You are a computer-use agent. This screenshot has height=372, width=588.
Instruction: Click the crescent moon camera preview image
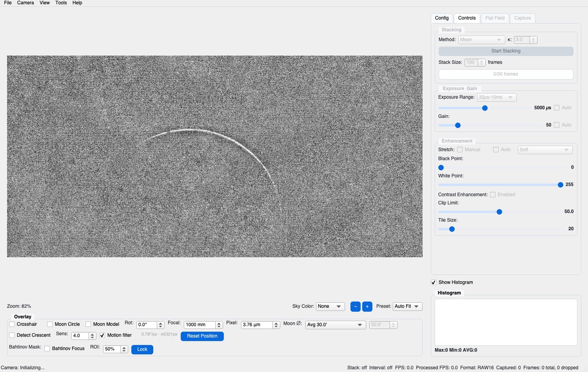point(215,156)
